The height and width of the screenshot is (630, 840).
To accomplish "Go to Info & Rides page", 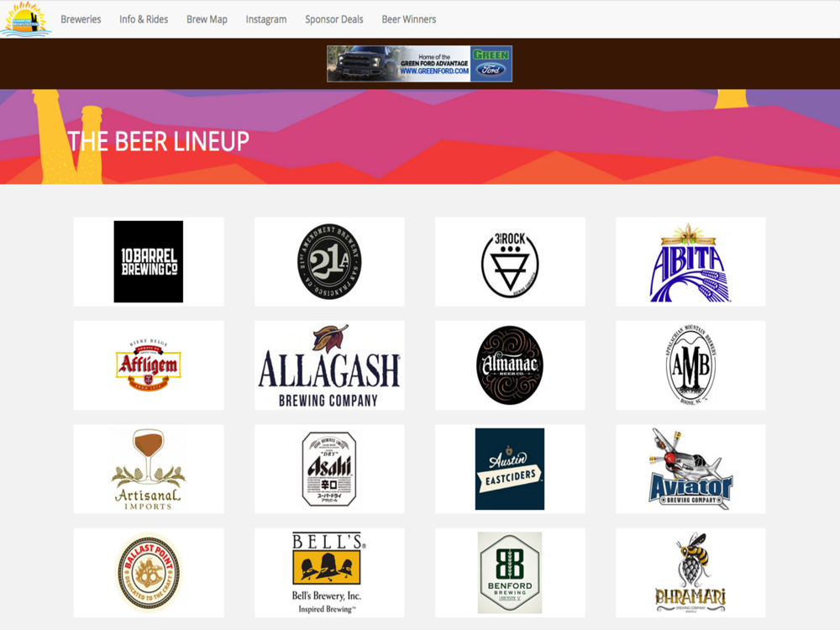I will point(144,19).
